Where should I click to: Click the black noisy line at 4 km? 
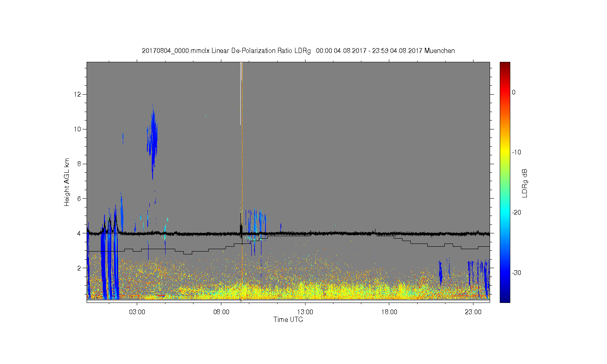(x=288, y=233)
